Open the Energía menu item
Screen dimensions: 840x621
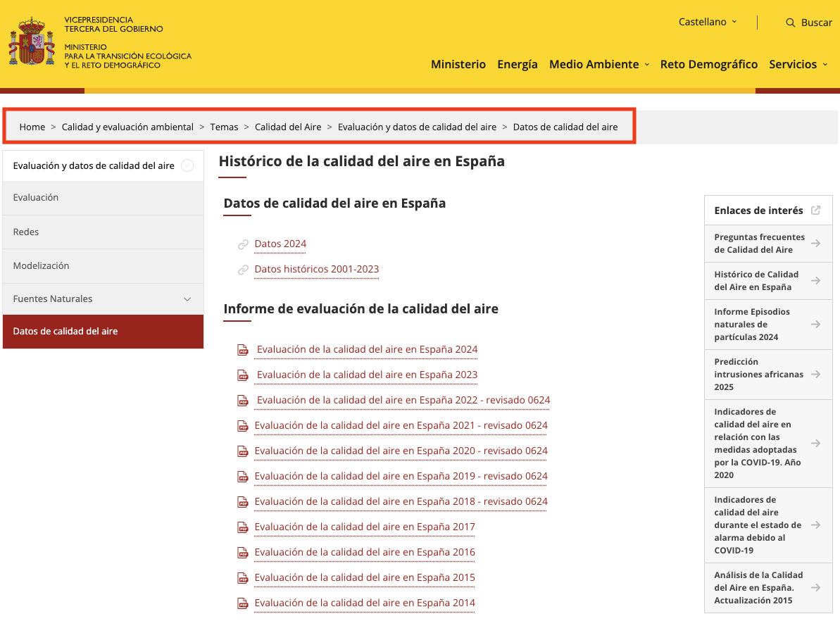tap(517, 64)
